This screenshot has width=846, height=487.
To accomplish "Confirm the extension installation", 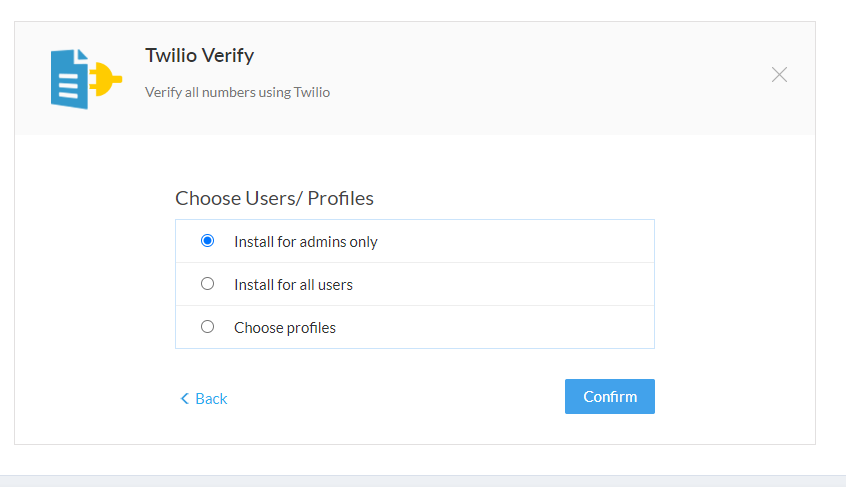I will click(x=610, y=396).
